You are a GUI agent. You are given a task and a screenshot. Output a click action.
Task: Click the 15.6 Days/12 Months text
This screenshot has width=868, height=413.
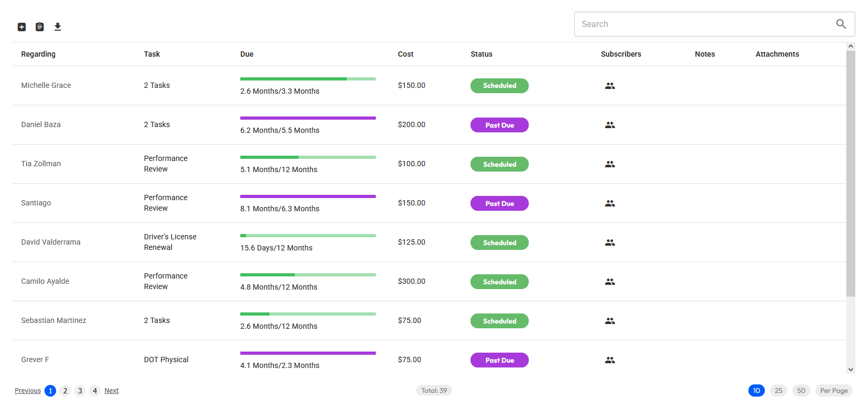[x=276, y=248]
